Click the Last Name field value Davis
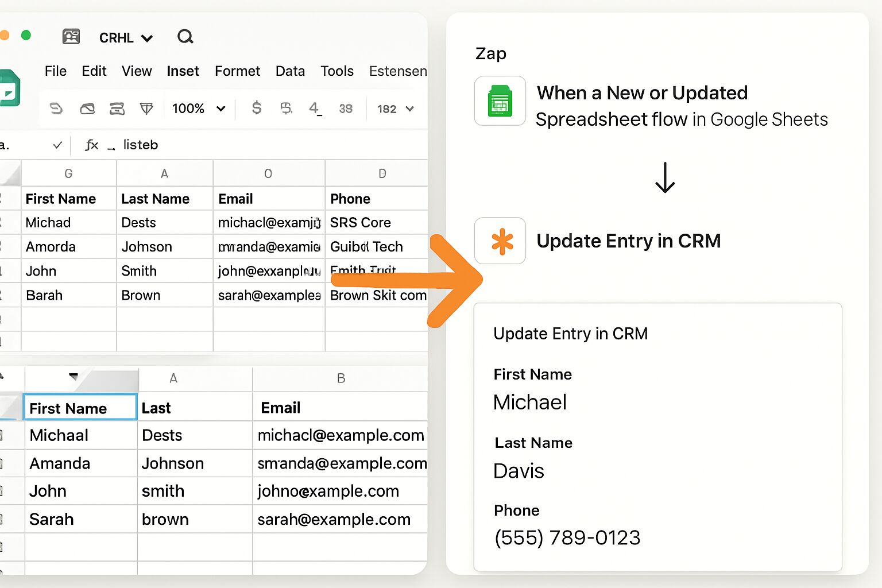Screen dimensions: 882x588 tap(519, 471)
